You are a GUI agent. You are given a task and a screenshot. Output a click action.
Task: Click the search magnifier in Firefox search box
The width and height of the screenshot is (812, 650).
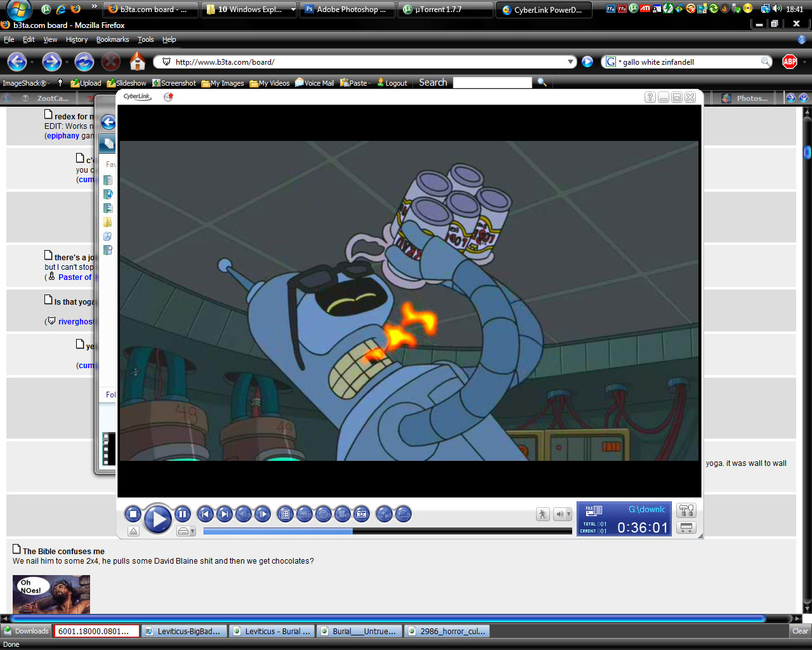tap(766, 62)
